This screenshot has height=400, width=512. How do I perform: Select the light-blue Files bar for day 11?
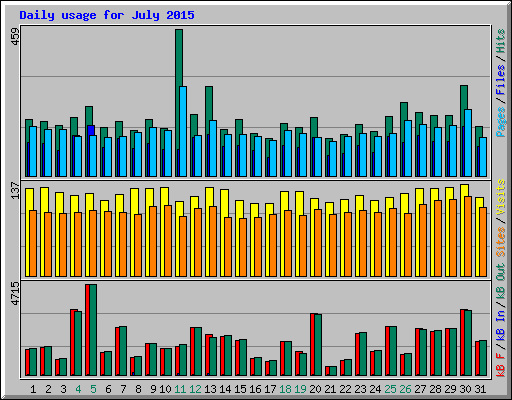coord(183,131)
